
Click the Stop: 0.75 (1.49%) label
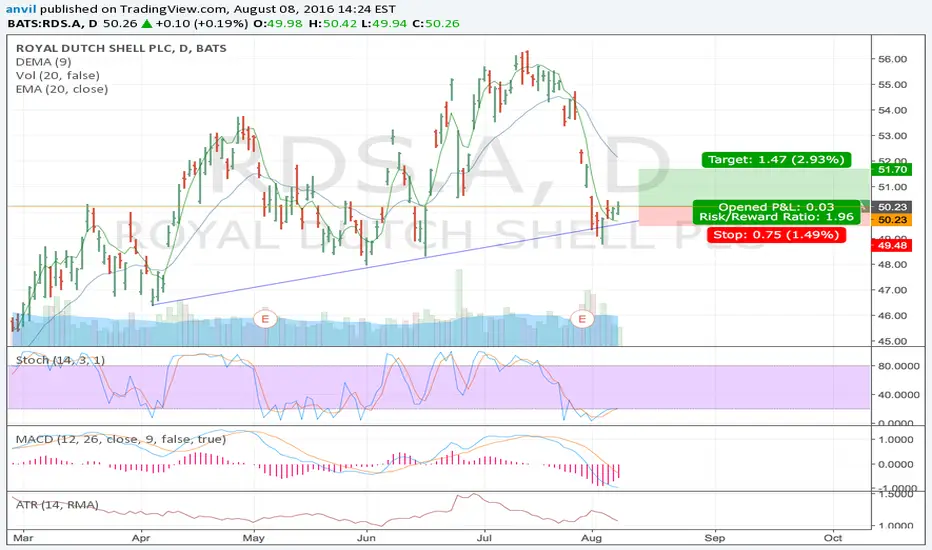(776, 234)
